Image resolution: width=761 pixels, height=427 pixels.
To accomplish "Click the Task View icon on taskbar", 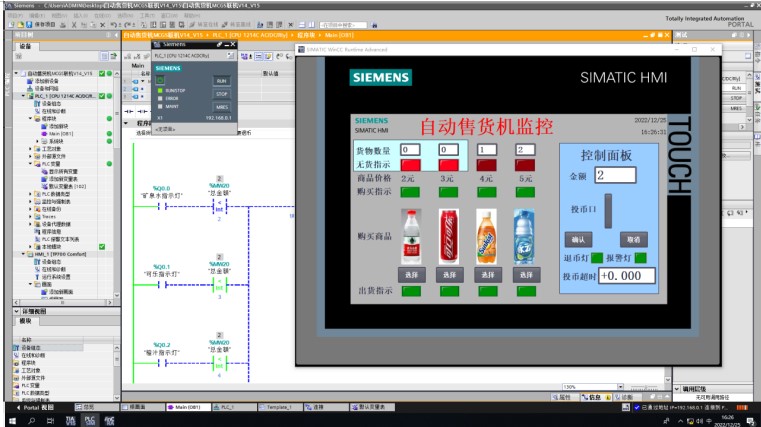I will [50, 421].
